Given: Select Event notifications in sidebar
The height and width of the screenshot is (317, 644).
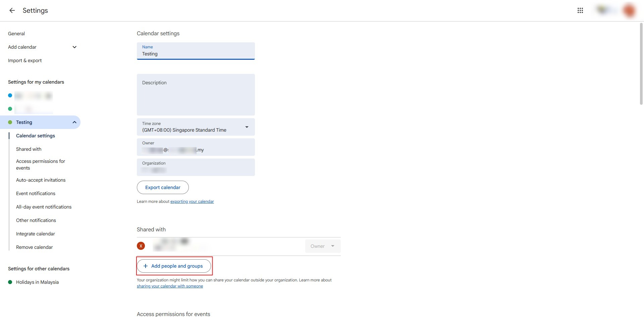Looking at the screenshot, I should click(x=36, y=193).
